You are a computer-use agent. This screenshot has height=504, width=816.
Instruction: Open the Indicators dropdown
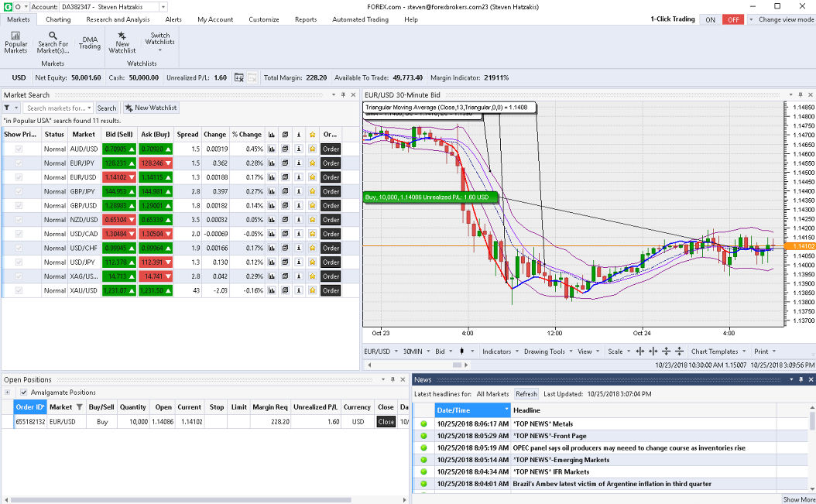pos(500,351)
